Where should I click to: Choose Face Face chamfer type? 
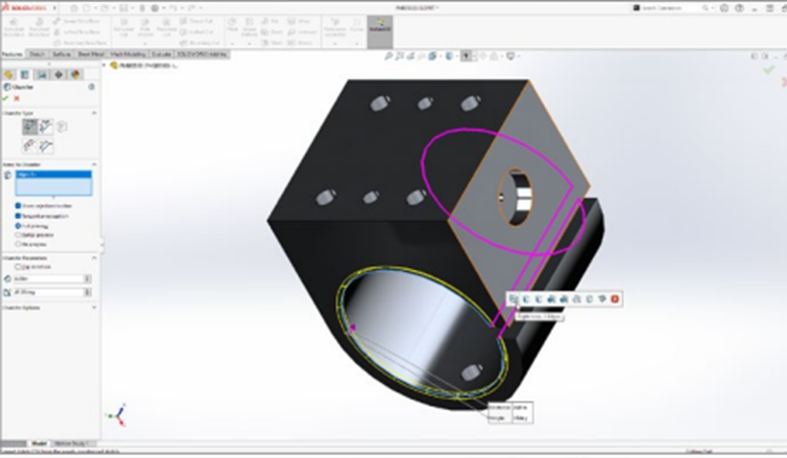tap(46, 146)
